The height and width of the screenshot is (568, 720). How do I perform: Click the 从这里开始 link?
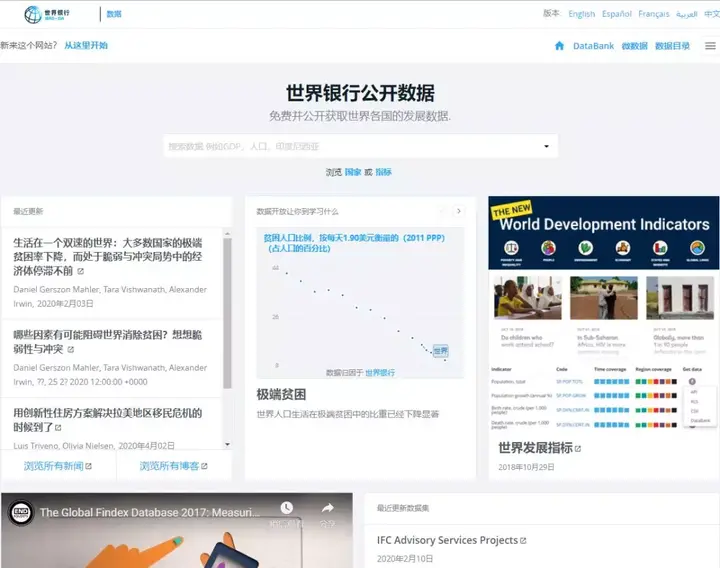tap(86, 45)
